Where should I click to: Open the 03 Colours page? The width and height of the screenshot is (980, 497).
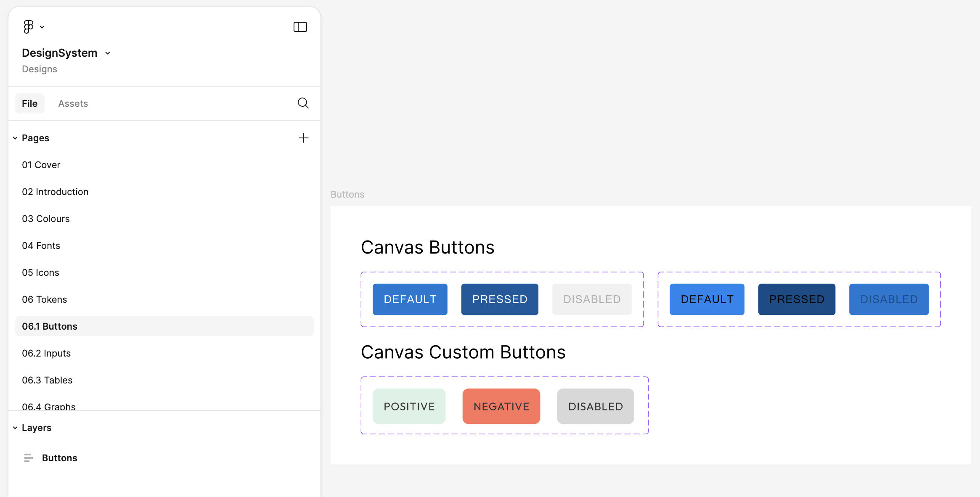(x=46, y=219)
